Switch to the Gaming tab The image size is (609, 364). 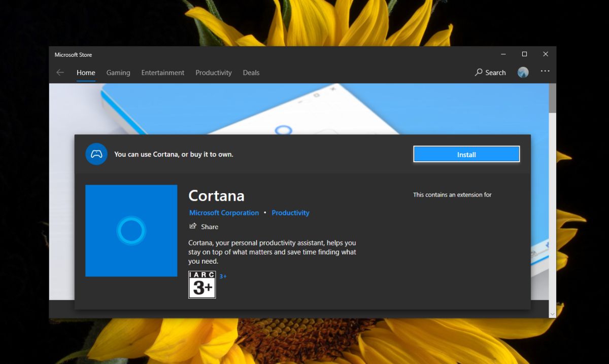click(x=118, y=72)
